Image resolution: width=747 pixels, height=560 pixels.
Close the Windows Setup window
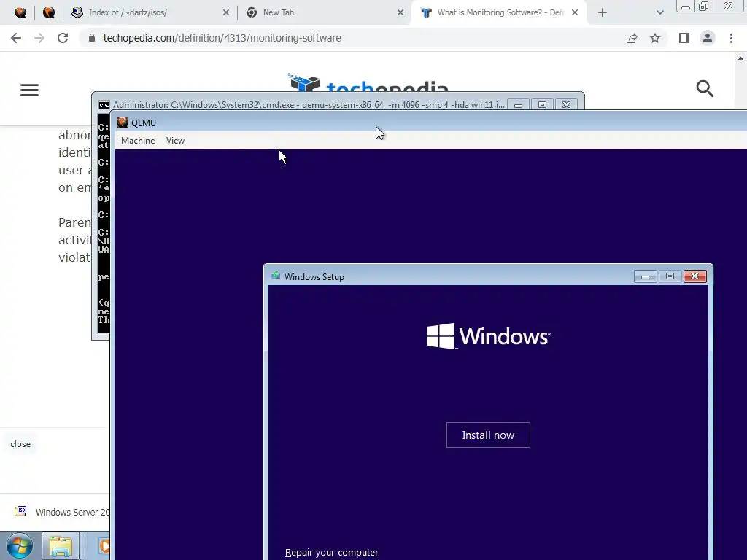coord(695,276)
